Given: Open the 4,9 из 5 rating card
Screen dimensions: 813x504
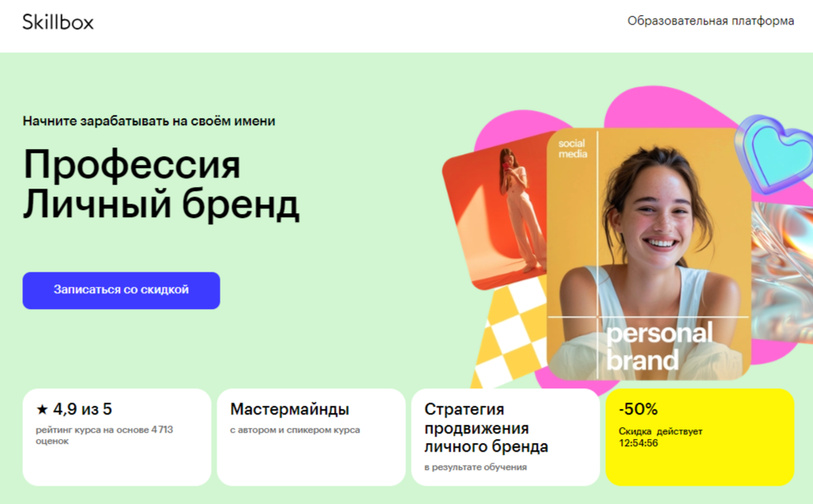Looking at the screenshot, I should (x=117, y=437).
